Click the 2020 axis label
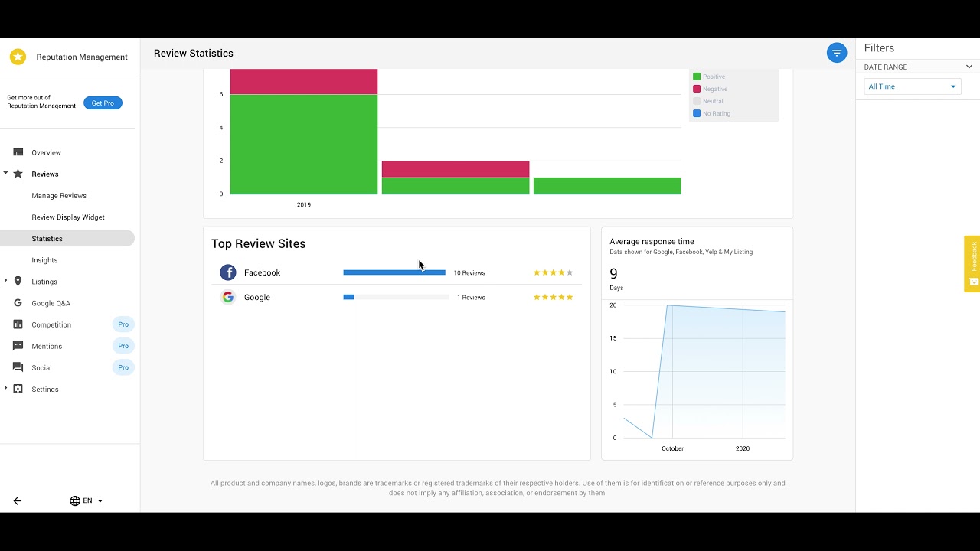 [743, 448]
